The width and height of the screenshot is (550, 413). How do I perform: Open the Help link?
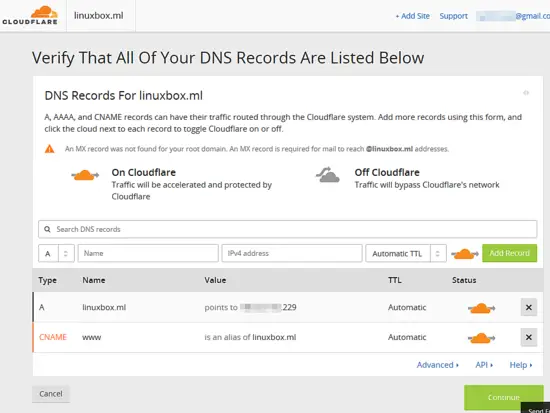(521, 365)
